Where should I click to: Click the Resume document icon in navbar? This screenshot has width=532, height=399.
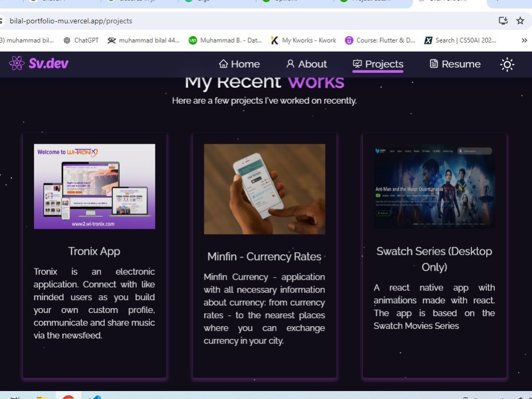point(434,63)
